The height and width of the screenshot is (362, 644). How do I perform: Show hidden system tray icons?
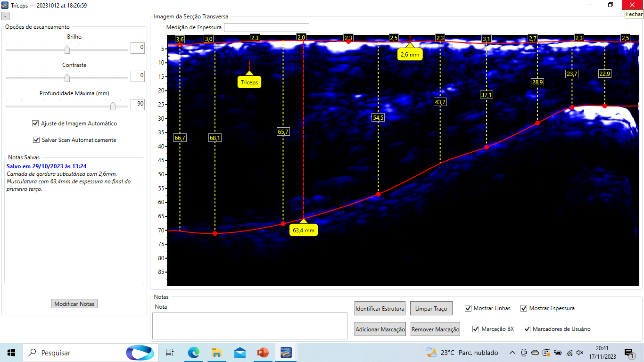click(512, 353)
